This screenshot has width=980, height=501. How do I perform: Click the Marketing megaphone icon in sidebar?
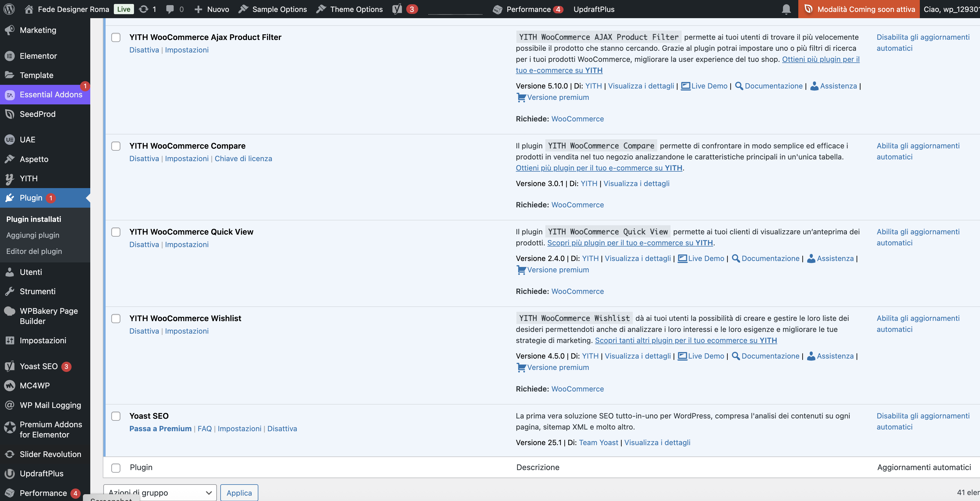click(x=10, y=30)
